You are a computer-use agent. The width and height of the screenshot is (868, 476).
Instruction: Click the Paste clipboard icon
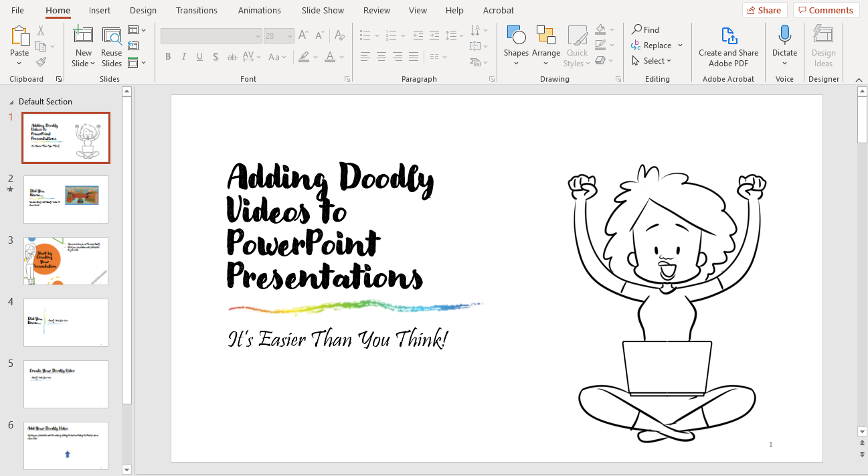pyautogui.click(x=19, y=36)
